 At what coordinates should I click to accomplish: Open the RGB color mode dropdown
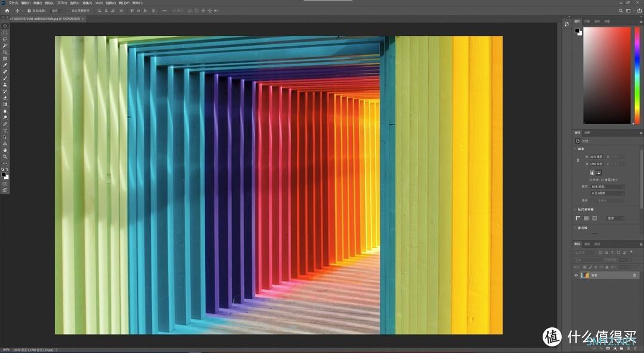tap(608, 187)
